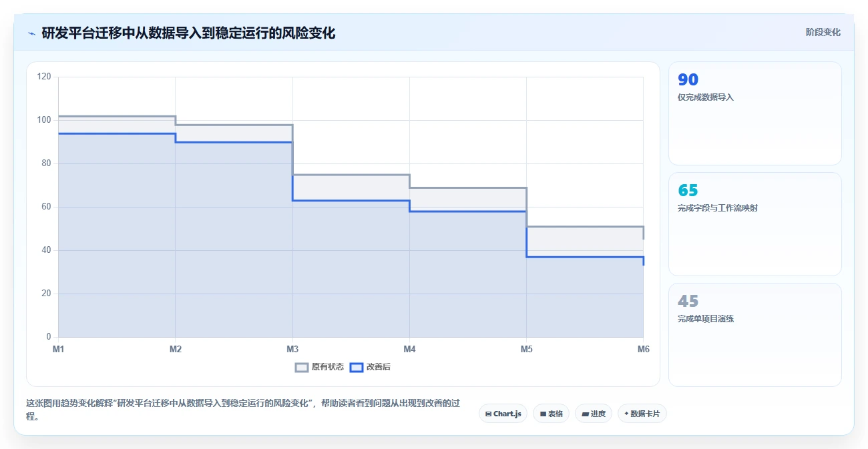Click the 100 y-axis value

[x=45, y=120]
